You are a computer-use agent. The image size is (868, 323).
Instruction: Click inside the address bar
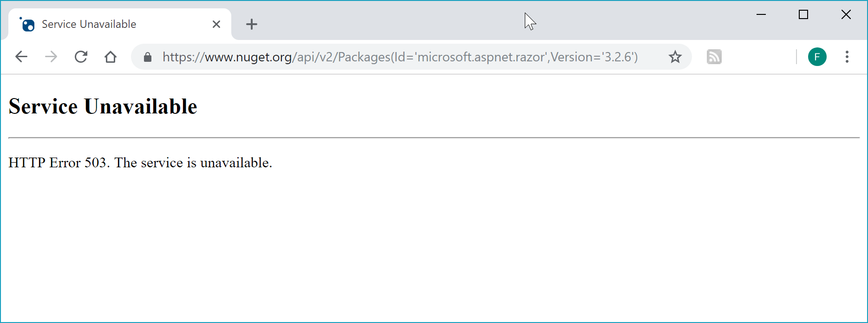399,57
